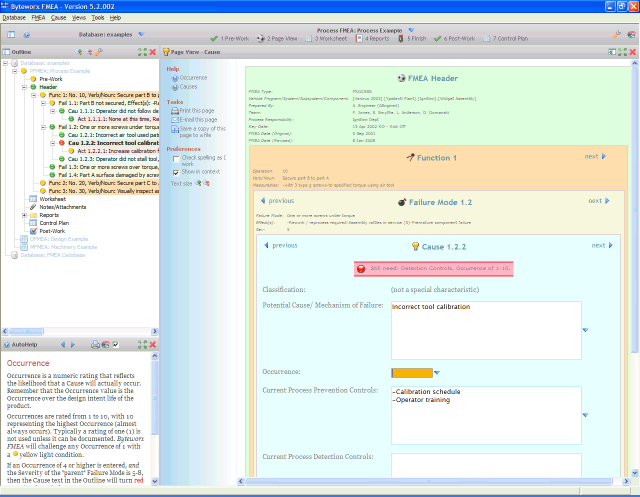Viewport: 640px width, 497px height.
Task: Open the Prevention Controls dropdown arrow
Action: coord(585,415)
